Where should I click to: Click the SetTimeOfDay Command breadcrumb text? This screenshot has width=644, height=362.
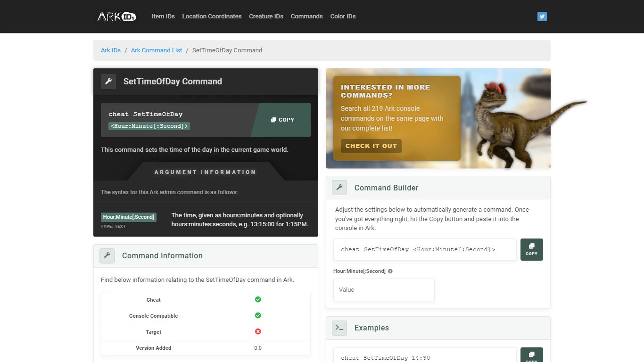[x=227, y=50]
